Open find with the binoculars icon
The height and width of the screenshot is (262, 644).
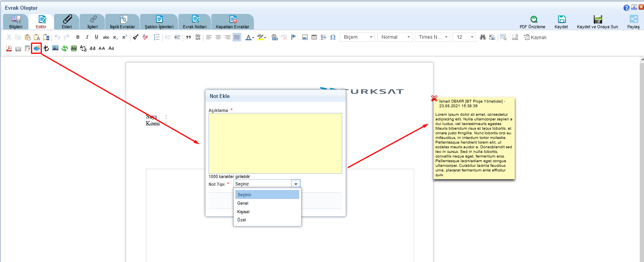(x=483, y=37)
